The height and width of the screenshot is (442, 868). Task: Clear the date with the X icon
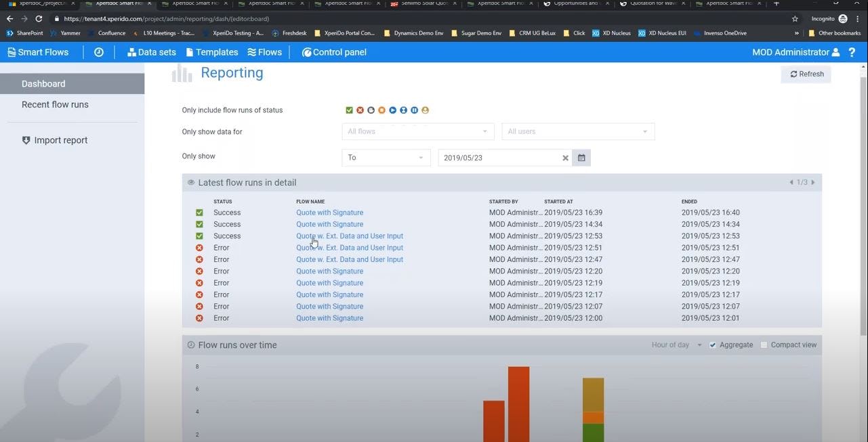pyautogui.click(x=565, y=158)
